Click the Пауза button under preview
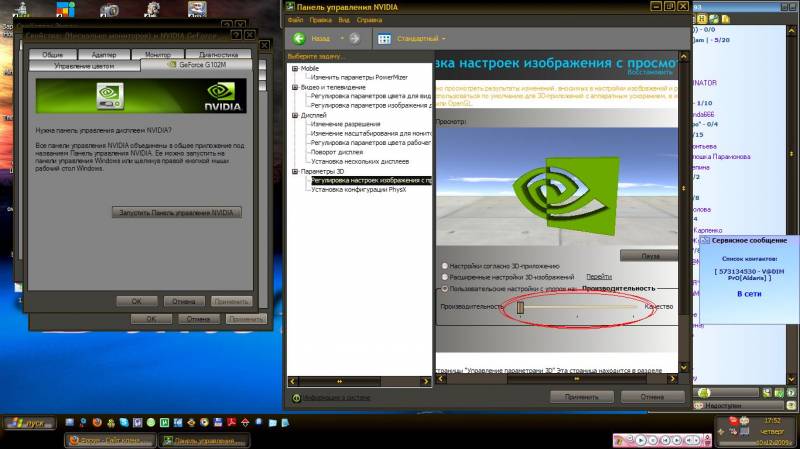 [650, 256]
